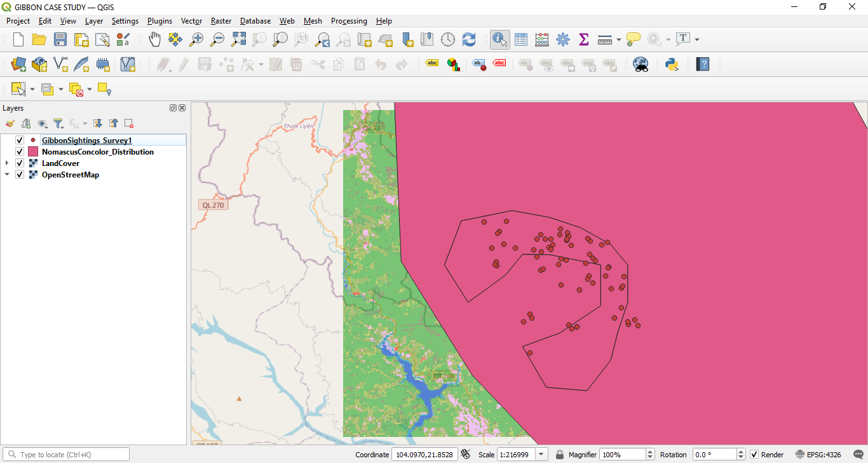Click the NomascusConcolor_Distribution pink color swatch
Viewport: 868px width, 463px height.
[33, 152]
